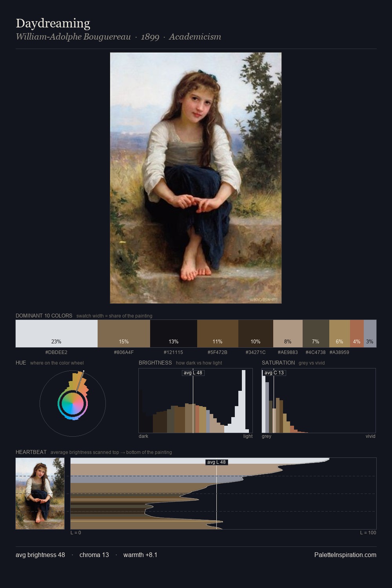Click the DOMINANT 10 COLORS heading
This screenshot has width=392, height=588.
44,316
